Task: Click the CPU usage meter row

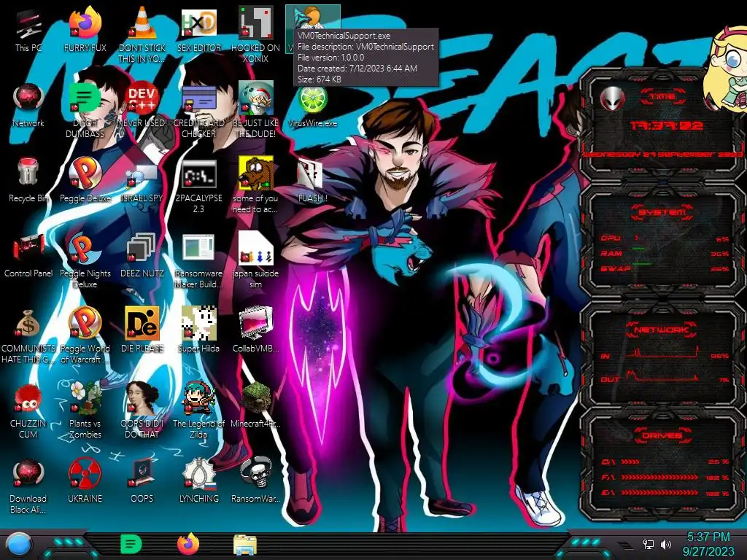Action: [x=665, y=238]
